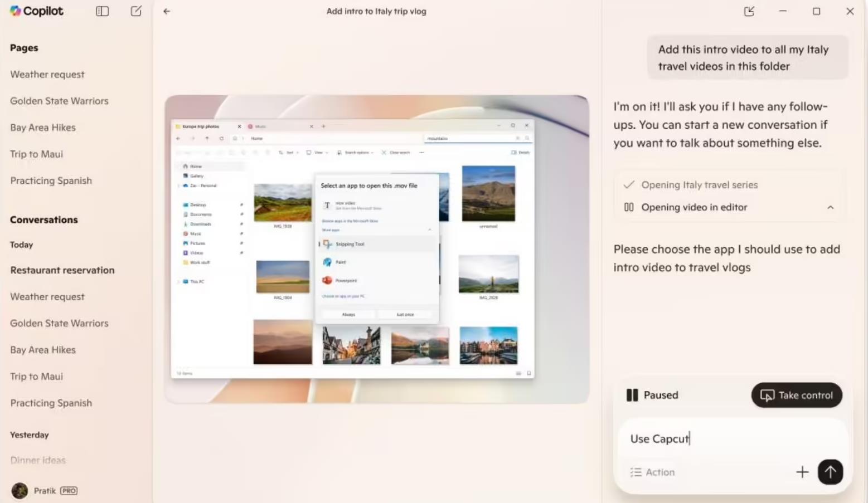Resume the paused Copilot session
Image resolution: width=868 pixels, height=503 pixels.
pyautogui.click(x=632, y=395)
